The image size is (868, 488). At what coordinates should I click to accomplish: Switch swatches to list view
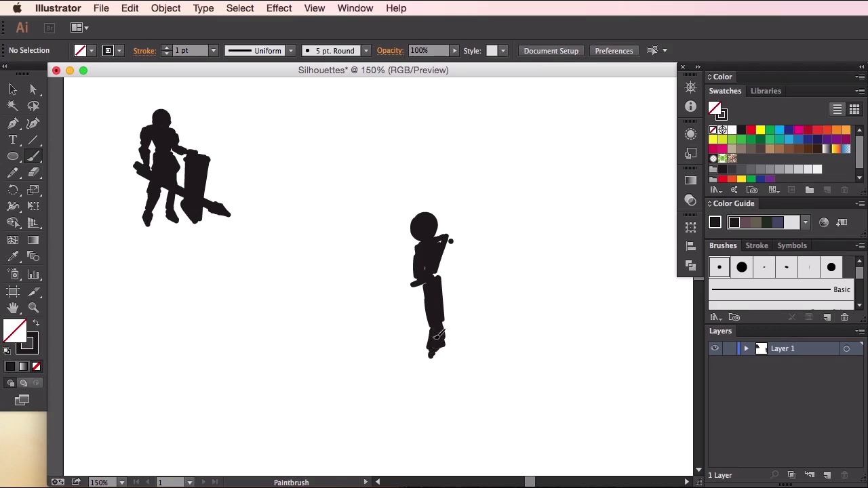pyautogui.click(x=837, y=110)
